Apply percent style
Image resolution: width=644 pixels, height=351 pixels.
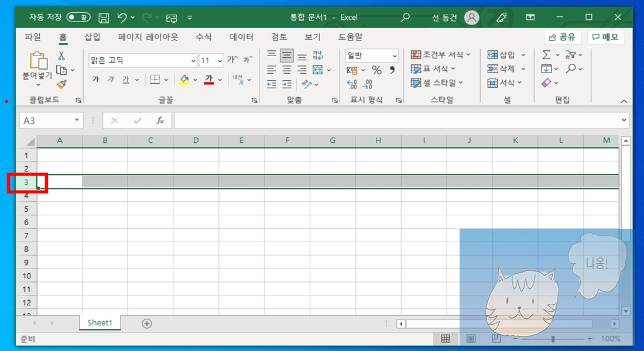tap(376, 70)
